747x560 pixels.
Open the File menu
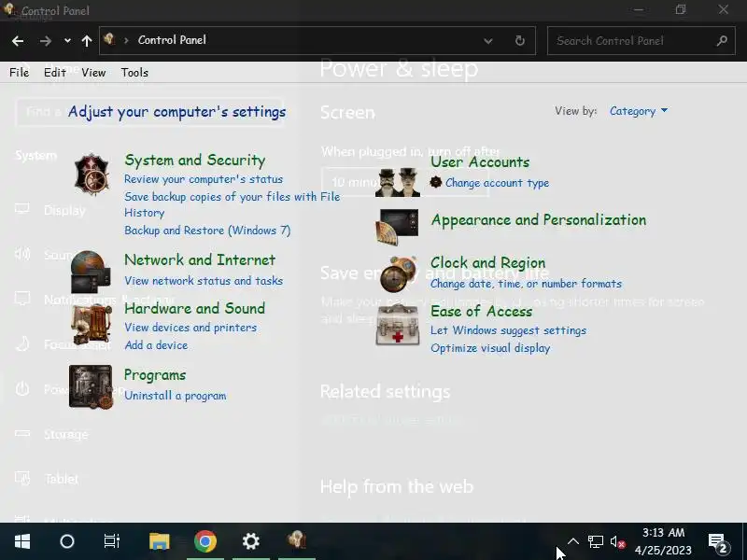tap(19, 73)
